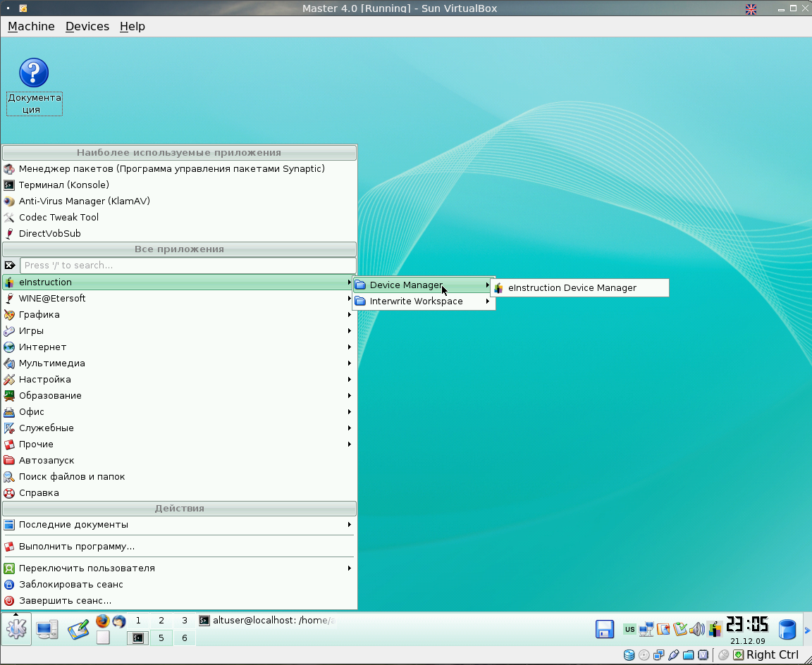This screenshot has width=812, height=665.
Task: Click the floppy disk save icon in the tray
Action: [x=604, y=629]
